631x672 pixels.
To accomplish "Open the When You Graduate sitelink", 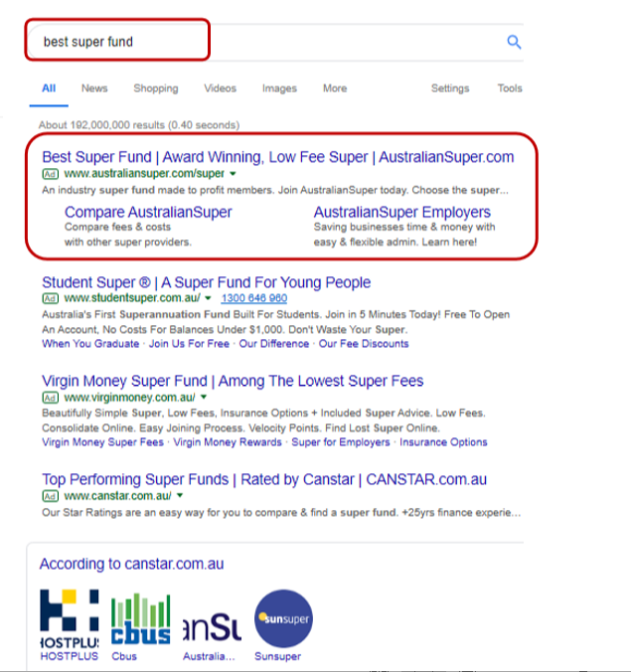I will tap(90, 344).
